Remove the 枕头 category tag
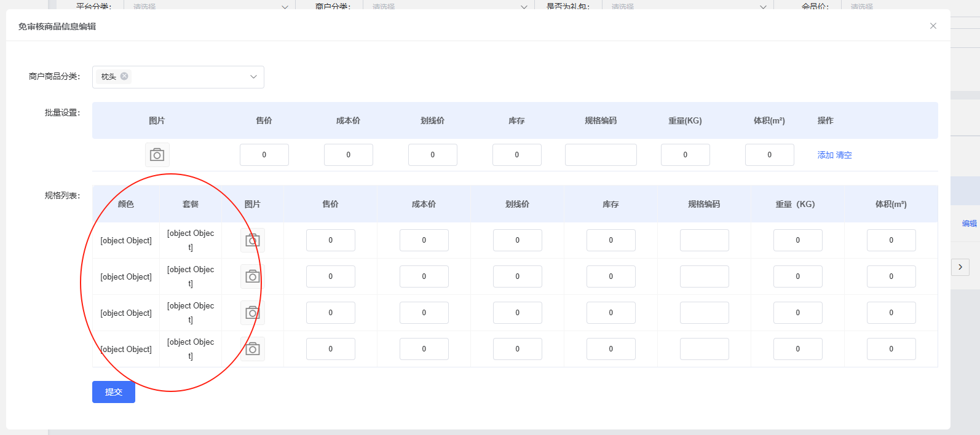Screen dimensions: 980x435 124,76
